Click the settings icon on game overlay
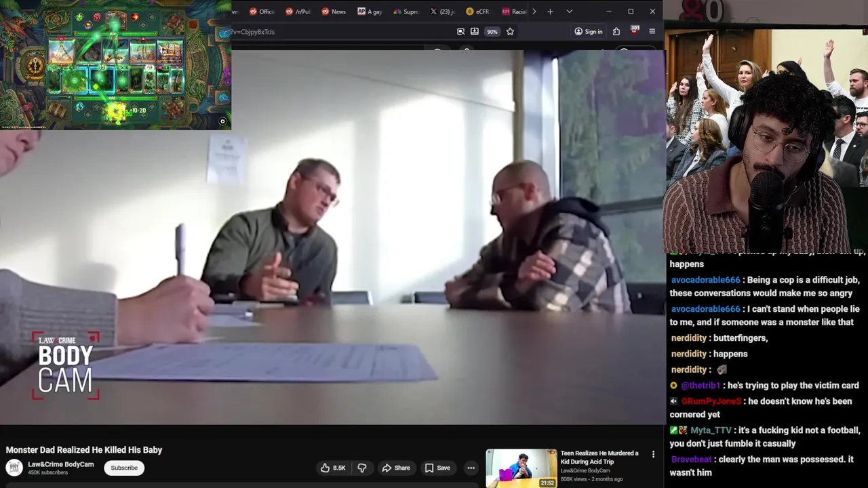868x488 pixels. click(222, 121)
